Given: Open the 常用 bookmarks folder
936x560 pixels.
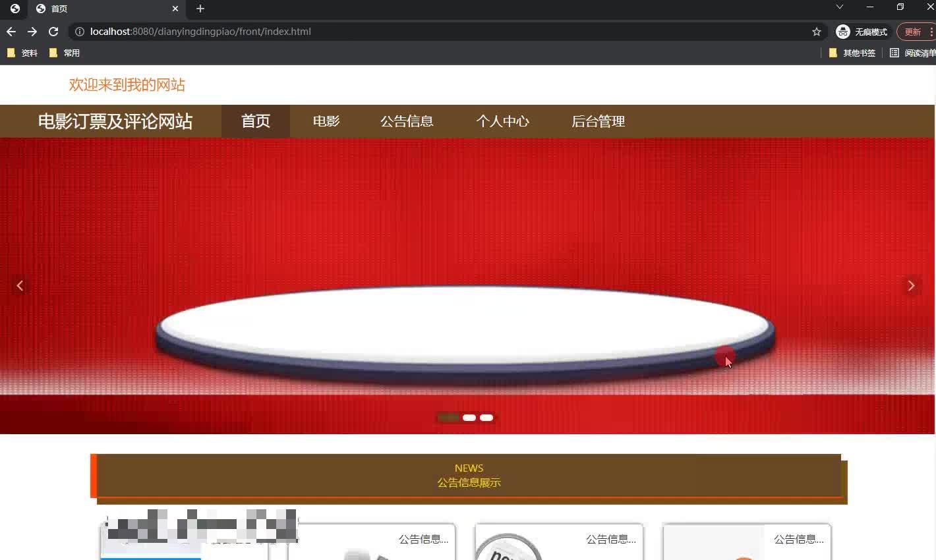Looking at the screenshot, I should point(65,53).
